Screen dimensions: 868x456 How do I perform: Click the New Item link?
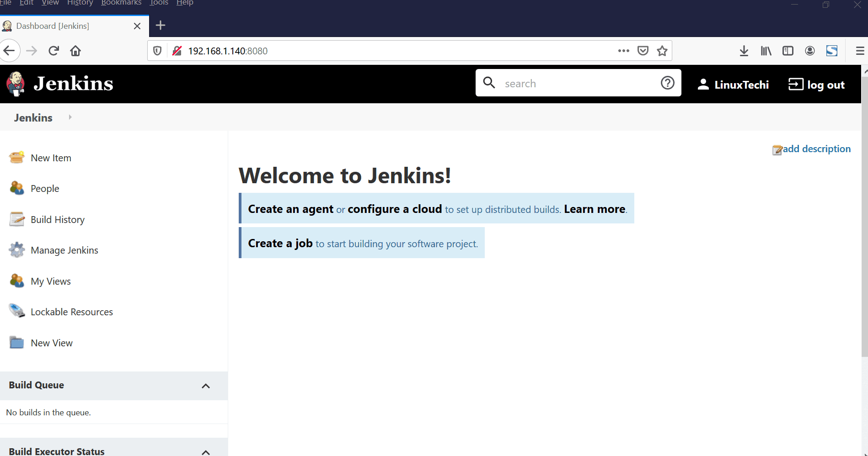pyautogui.click(x=51, y=158)
